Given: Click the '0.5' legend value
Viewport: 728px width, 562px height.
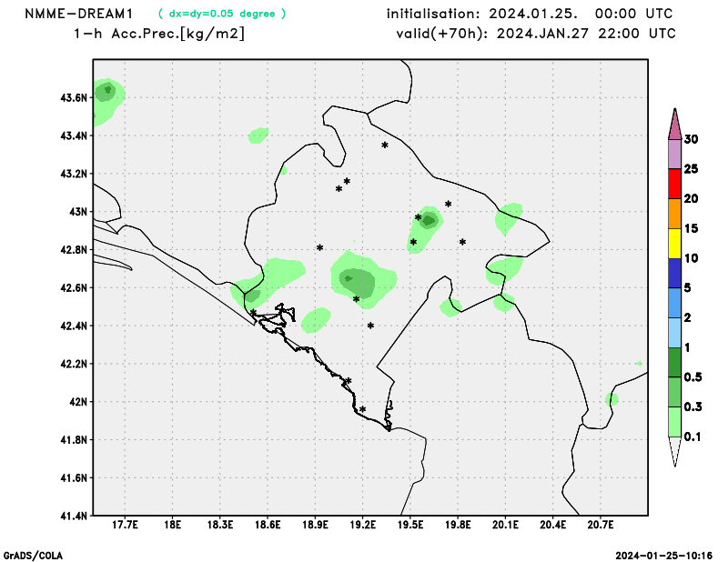Looking at the screenshot, I should (x=693, y=377).
